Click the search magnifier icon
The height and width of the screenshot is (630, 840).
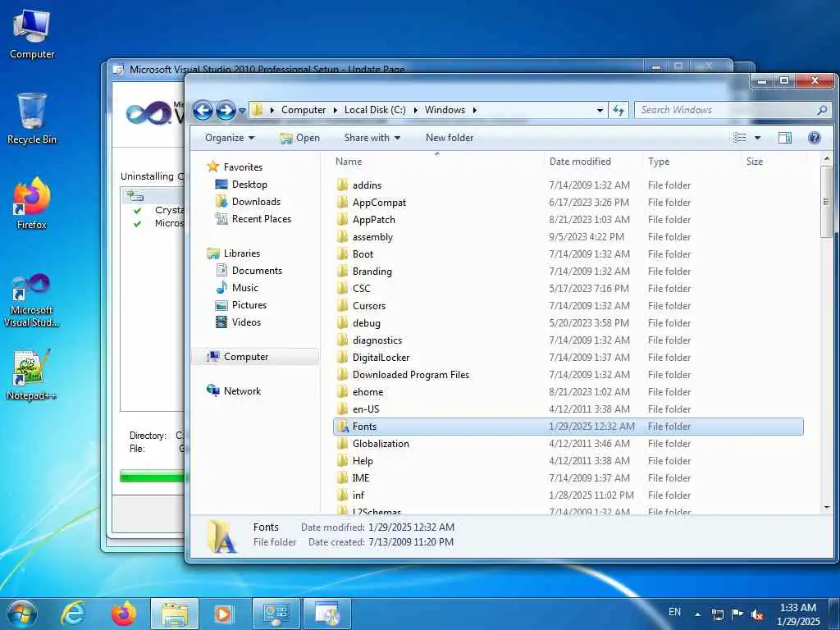click(822, 110)
